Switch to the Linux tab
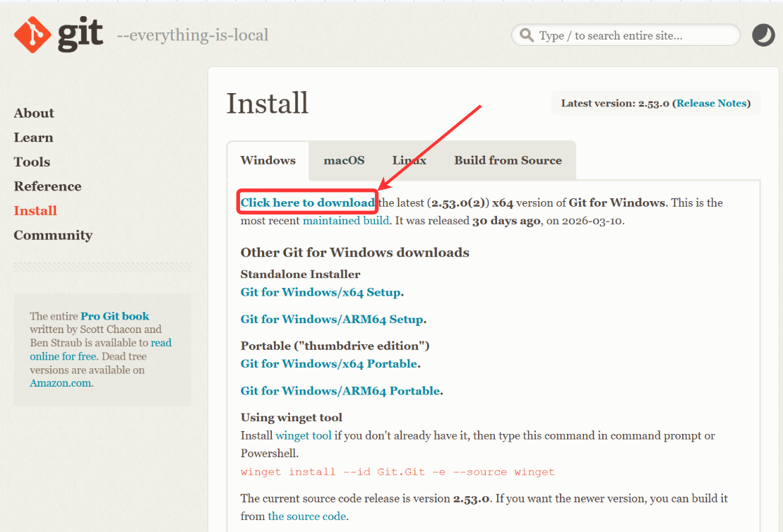783x532 pixels. (410, 160)
